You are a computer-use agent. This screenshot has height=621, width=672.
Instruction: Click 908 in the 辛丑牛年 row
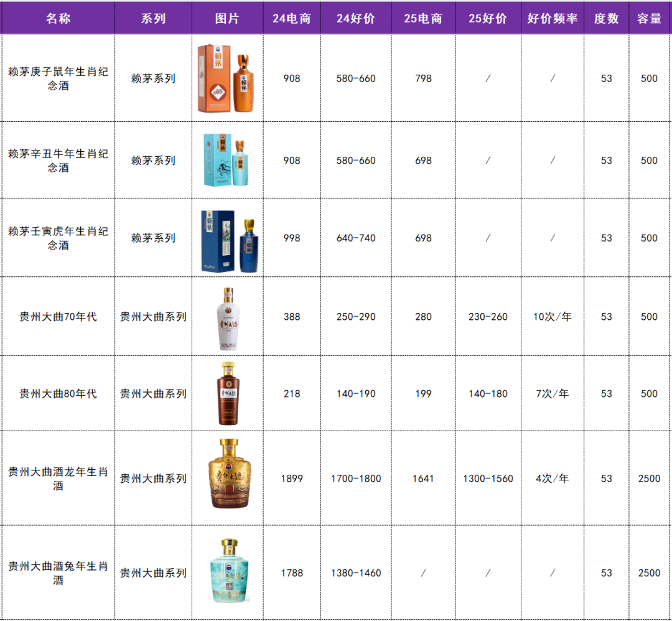pyautogui.click(x=291, y=161)
